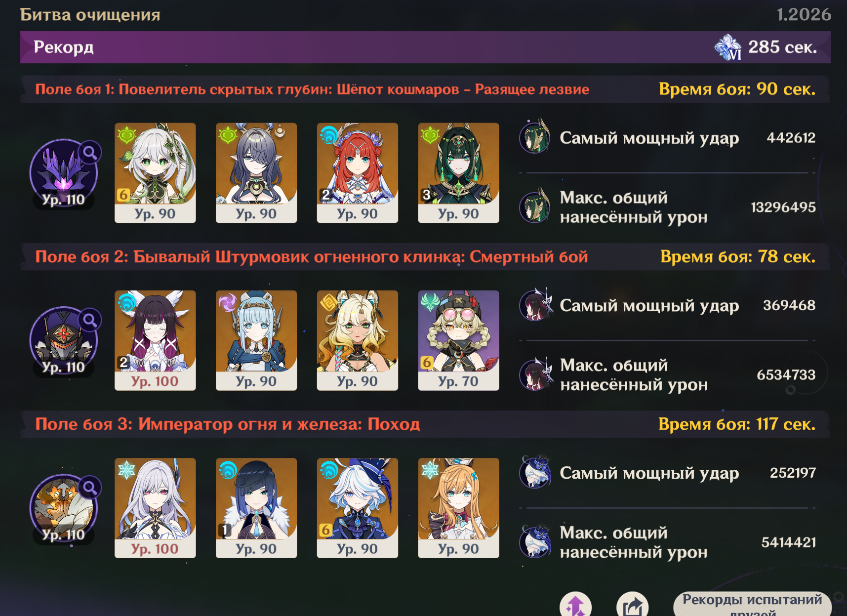847x616 pixels.
Task: Choose the level 100 Hydro character in stage 2
Action: [155, 340]
